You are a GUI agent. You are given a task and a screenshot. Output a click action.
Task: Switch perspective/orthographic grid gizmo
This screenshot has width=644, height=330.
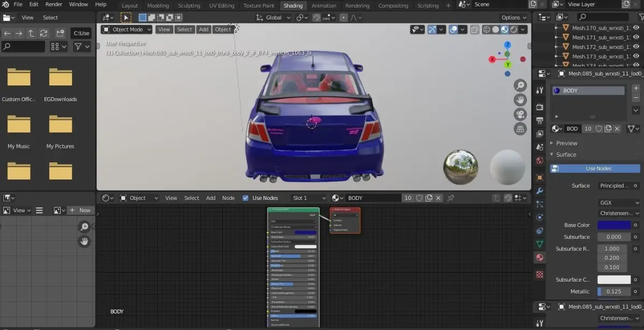pyautogui.click(x=520, y=129)
